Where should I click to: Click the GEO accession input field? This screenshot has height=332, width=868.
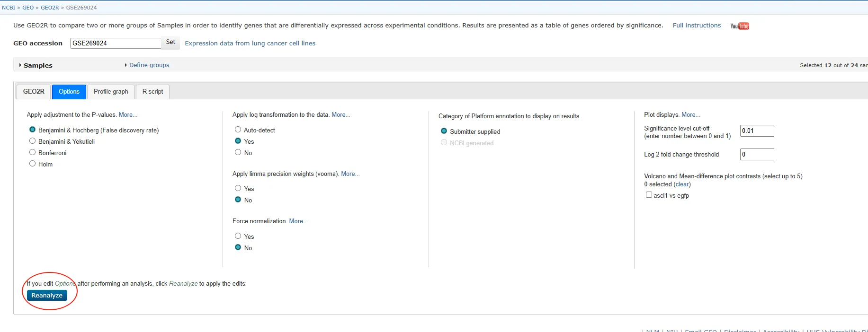coord(116,44)
